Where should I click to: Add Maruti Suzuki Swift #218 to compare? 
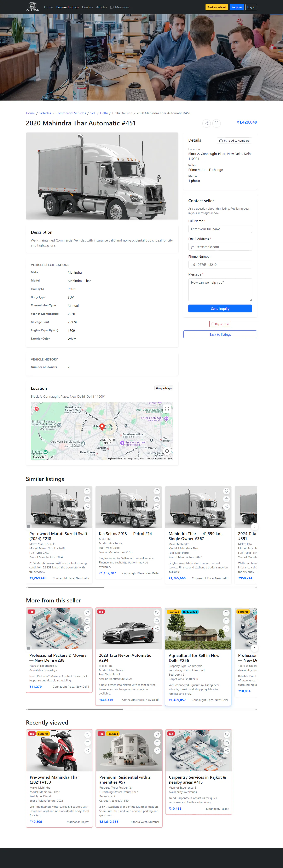(87, 499)
